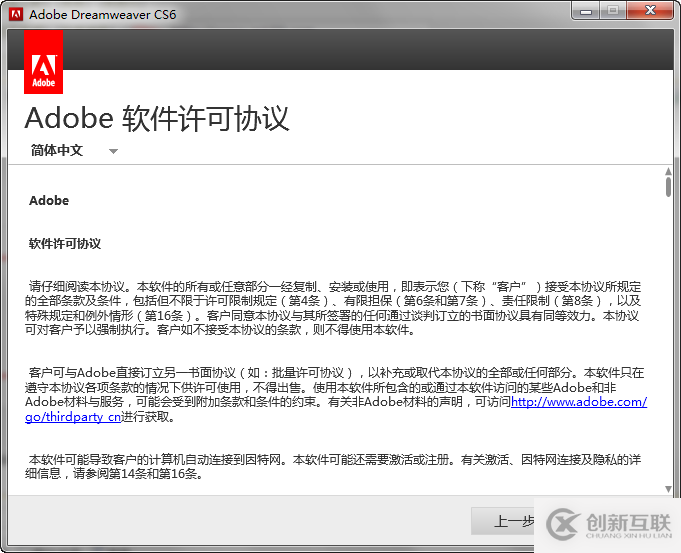Click the 上一步 back button

click(504, 521)
